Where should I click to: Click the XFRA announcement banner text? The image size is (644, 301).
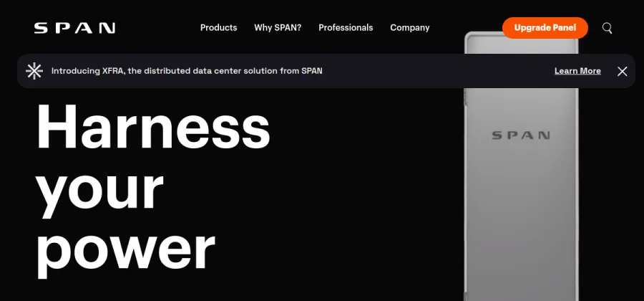point(187,71)
